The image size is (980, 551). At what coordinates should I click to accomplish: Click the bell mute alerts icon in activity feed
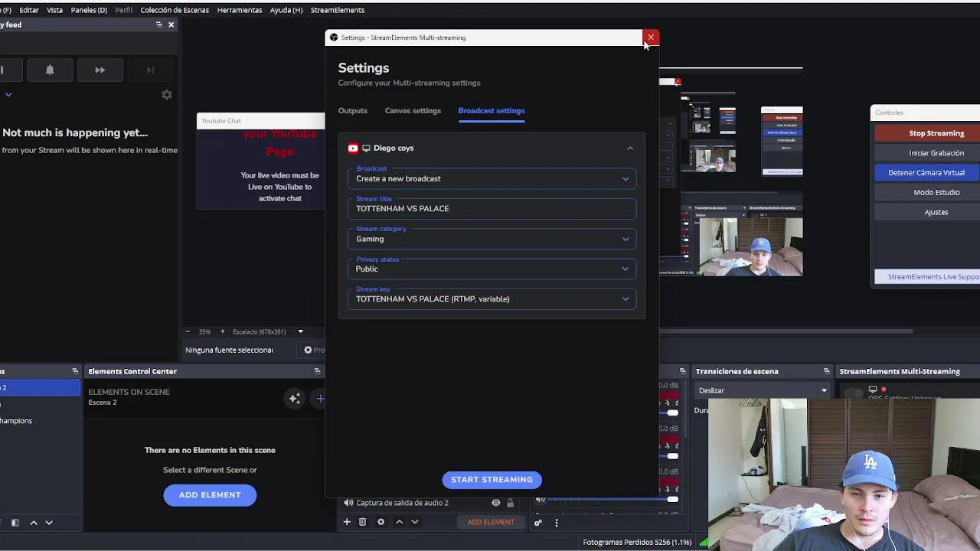coord(50,70)
